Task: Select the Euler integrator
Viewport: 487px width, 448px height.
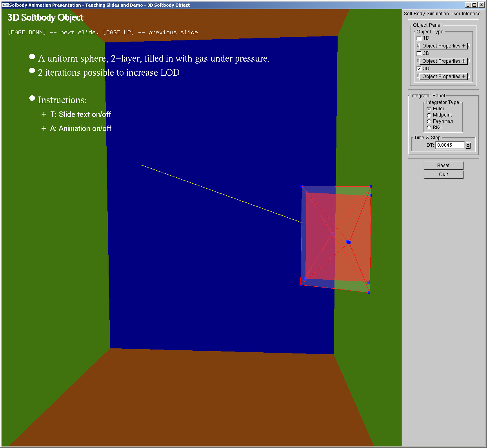Action: pos(429,109)
